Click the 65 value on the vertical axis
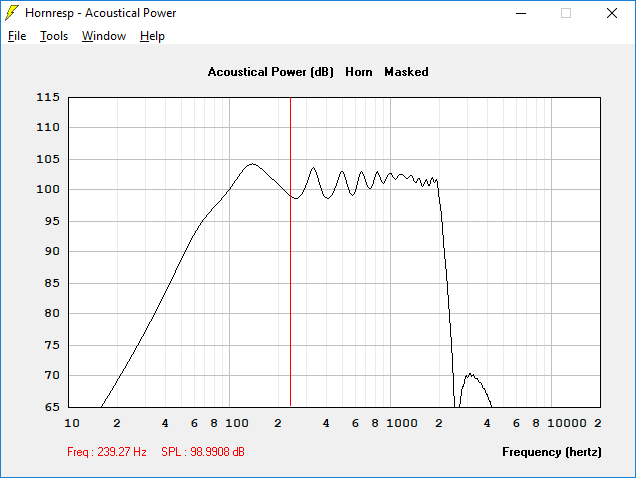 click(52, 407)
